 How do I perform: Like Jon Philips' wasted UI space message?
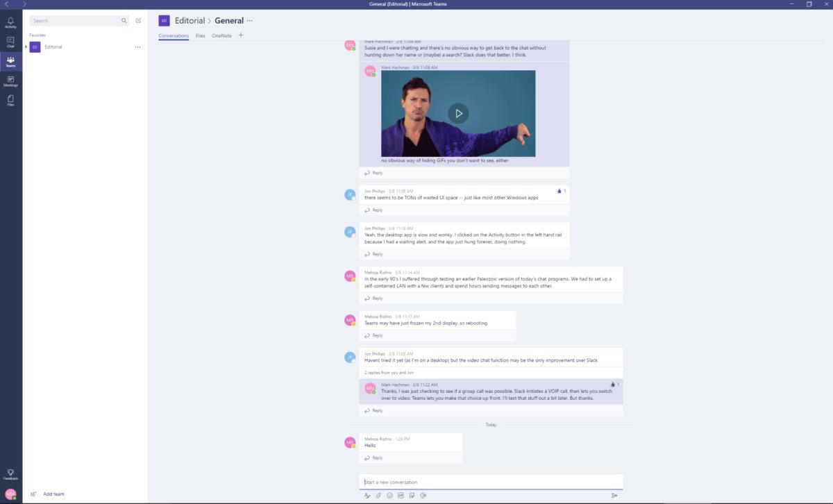pyautogui.click(x=559, y=191)
